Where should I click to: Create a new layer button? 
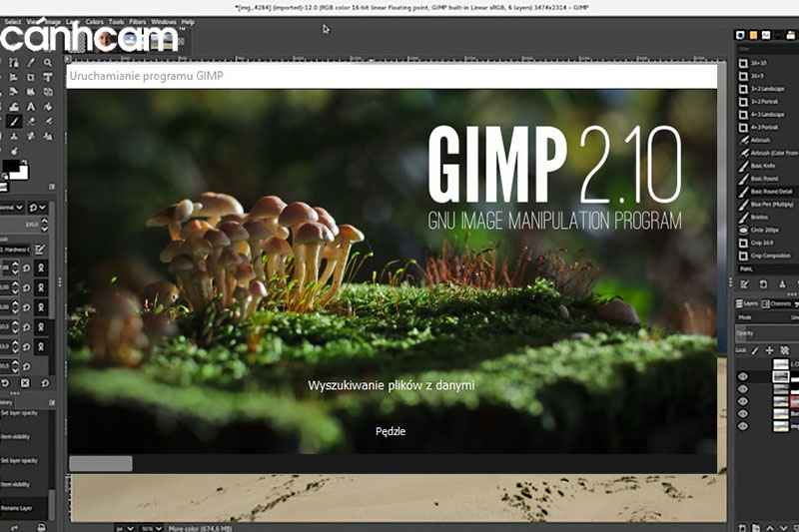click(x=742, y=527)
